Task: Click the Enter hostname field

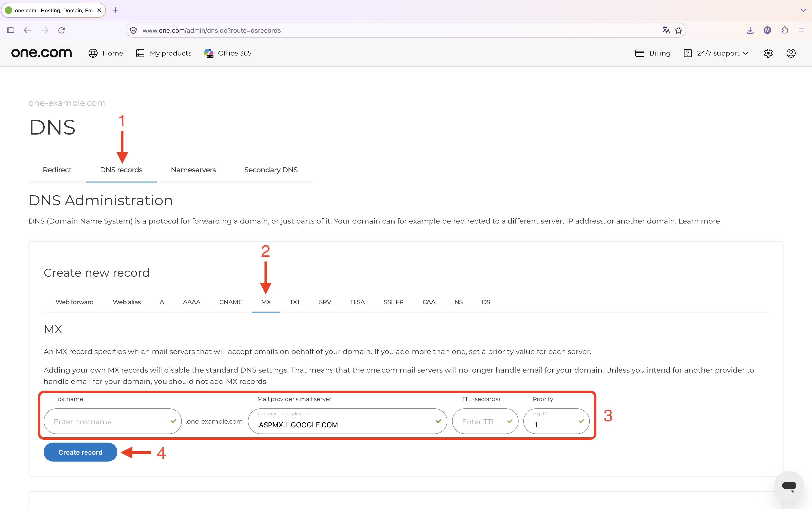Action: [113, 421]
